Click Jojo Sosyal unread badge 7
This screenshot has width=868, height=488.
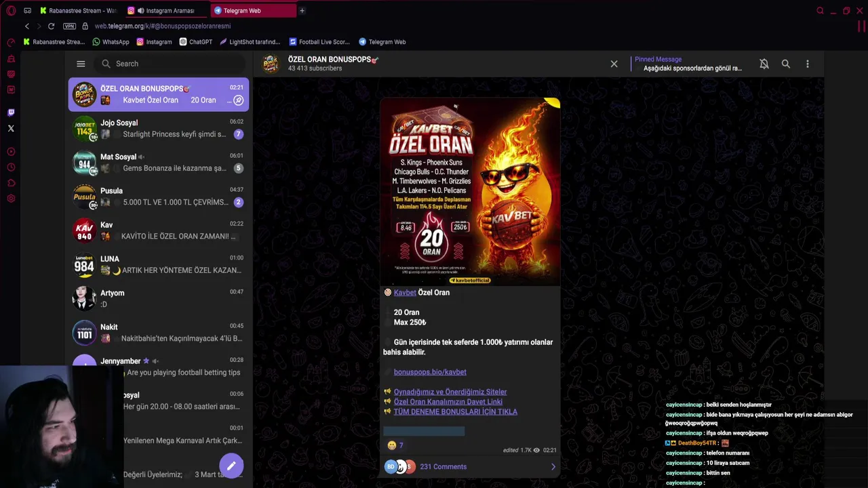[238, 134]
